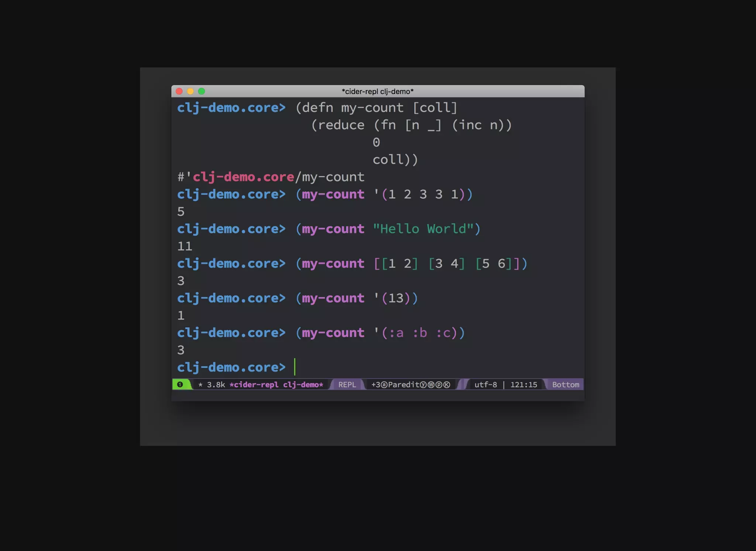The width and height of the screenshot is (756, 551).
Task: Open the cider-repl clj-demo buffer name menu
Action: (276, 385)
